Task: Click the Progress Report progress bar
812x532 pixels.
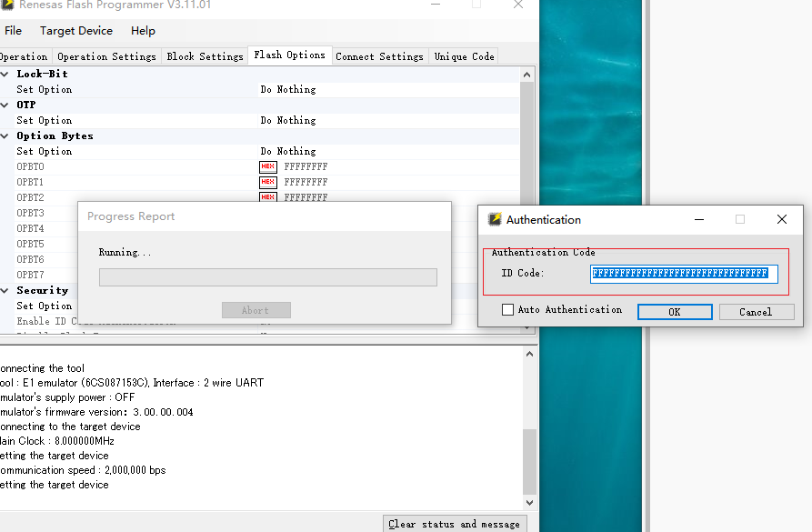Action: (268, 277)
